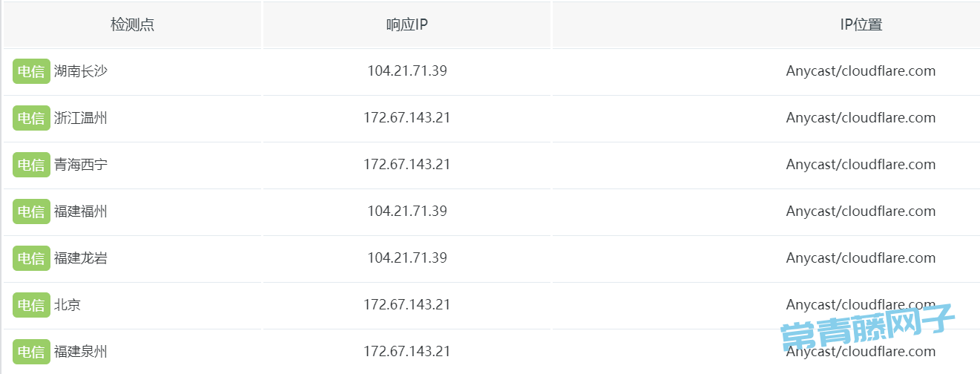Click the 电信 badge beside 湖南长沙
The height and width of the screenshot is (374, 980).
click(x=31, y=71)
